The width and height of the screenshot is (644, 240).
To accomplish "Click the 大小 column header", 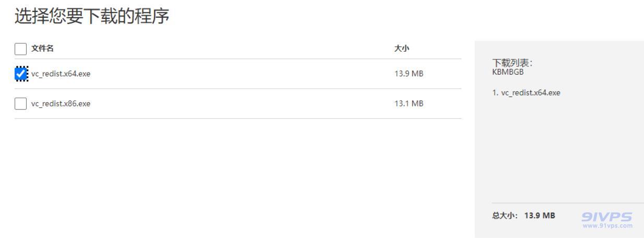I will tap(402, 49).
